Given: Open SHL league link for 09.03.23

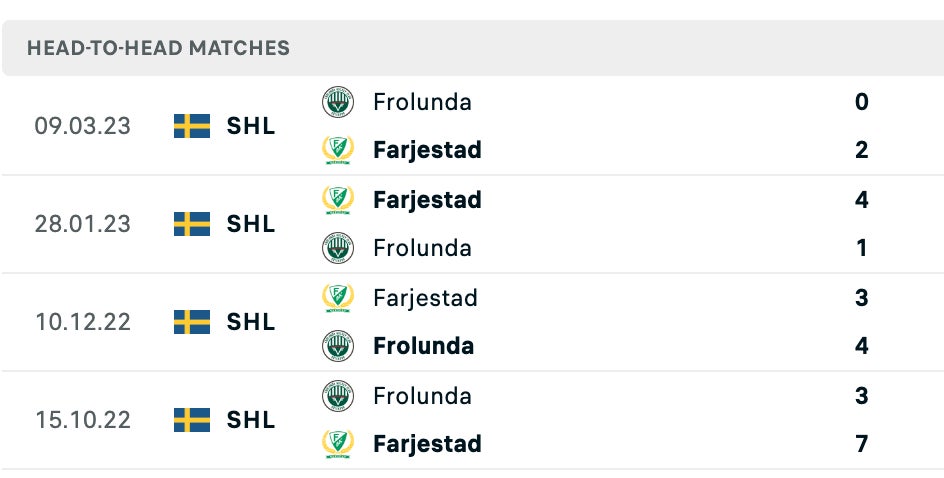Looking at the screenshot, I should coord(250,126).
